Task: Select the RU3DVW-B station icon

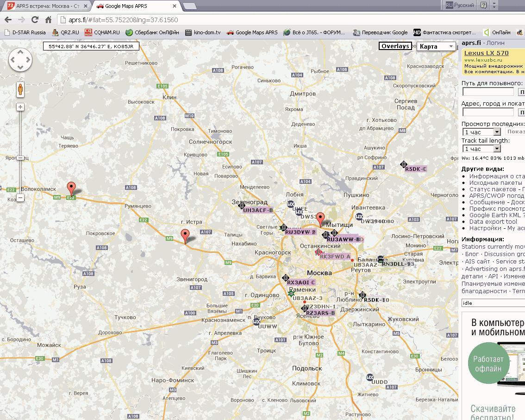Action: [x=284, y=227]
